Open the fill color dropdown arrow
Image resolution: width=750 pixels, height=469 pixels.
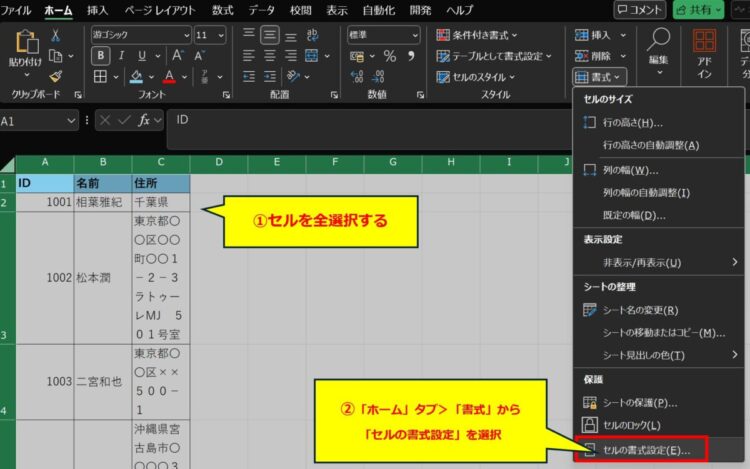point(151,77)
